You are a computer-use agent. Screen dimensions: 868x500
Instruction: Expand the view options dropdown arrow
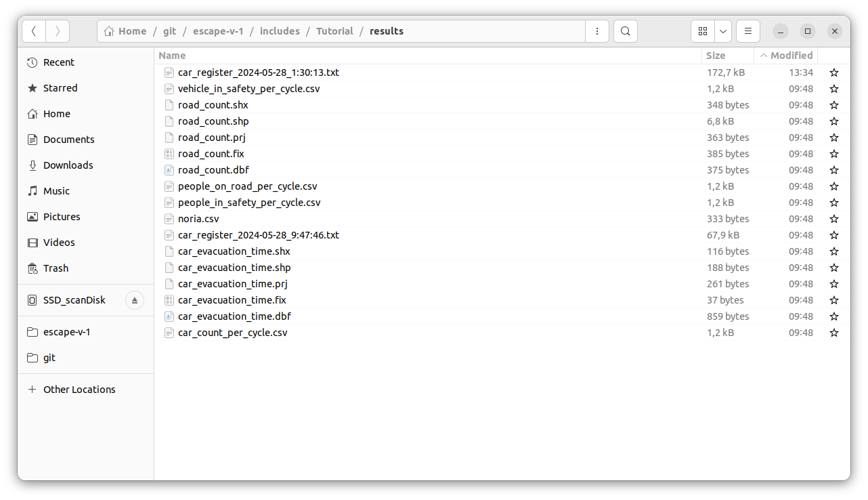point(724,31)
